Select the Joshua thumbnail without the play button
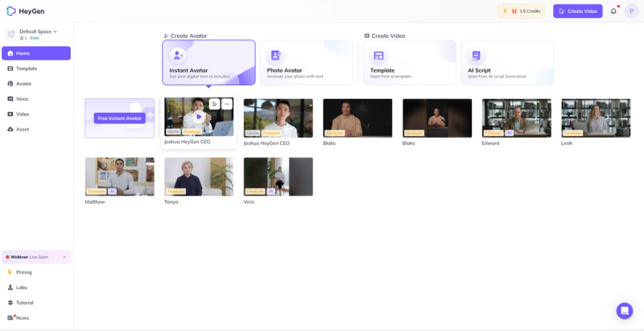 (x=278, y=118)
